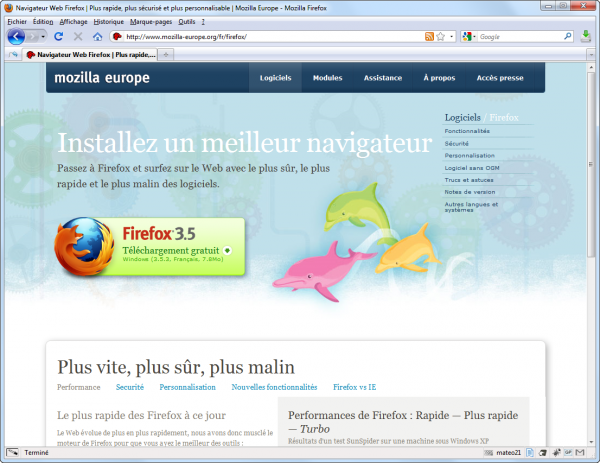
Task: Open the Modules navigation tab
Action: (328, 78)
